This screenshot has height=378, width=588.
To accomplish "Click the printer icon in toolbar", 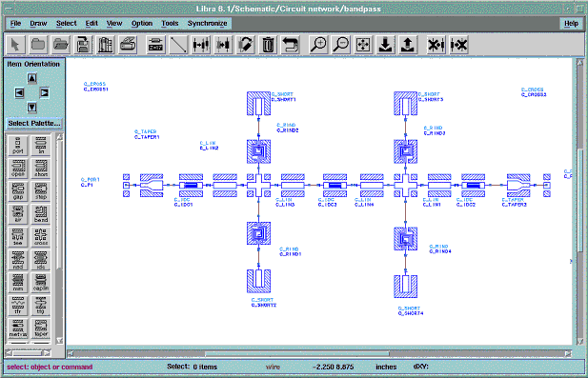I will click(128, 45).
